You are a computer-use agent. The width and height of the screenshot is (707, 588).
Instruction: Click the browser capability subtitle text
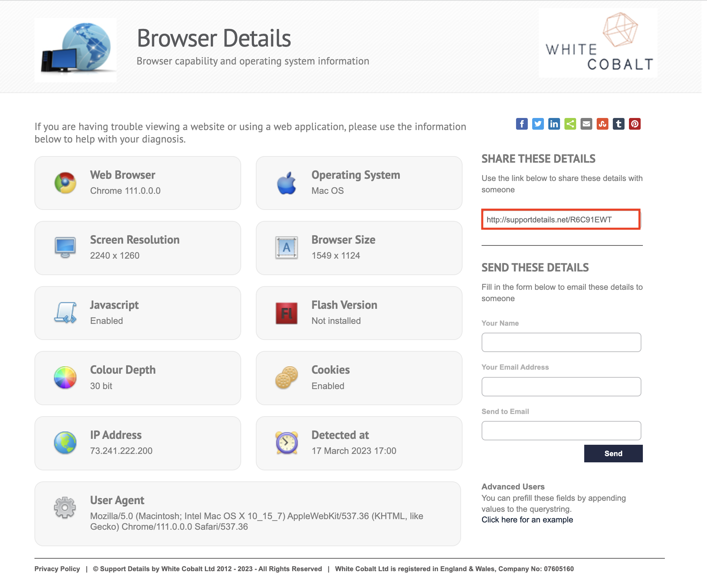click(253, 61)
